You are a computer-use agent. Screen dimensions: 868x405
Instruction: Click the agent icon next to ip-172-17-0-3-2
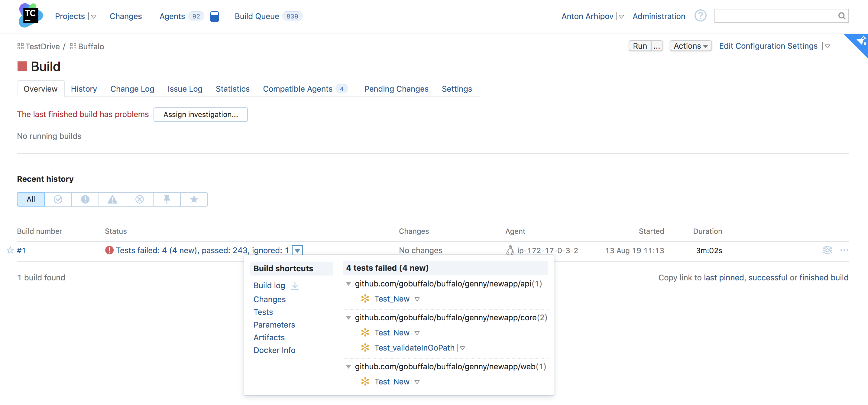(x=510, y=250)
